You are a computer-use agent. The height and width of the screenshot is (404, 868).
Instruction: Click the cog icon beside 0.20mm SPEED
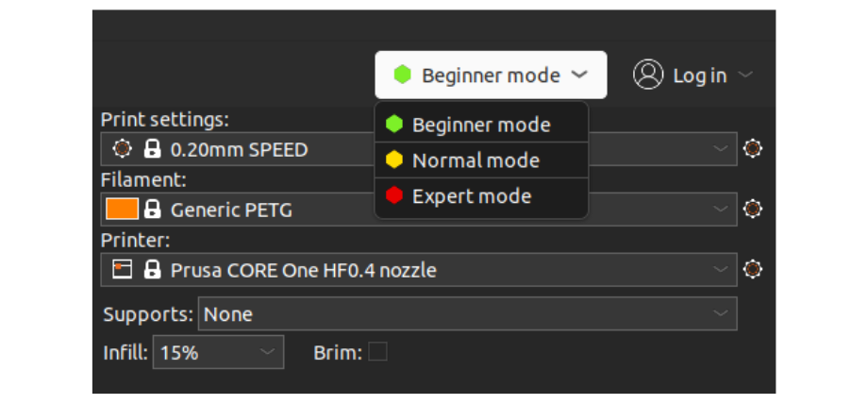pyautogui.click(x=122, y=148)
